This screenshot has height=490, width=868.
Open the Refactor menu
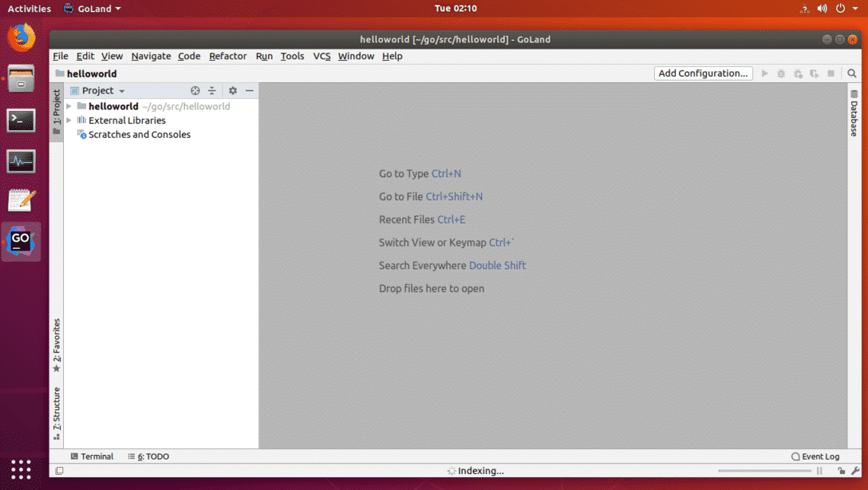pos(228,56)
